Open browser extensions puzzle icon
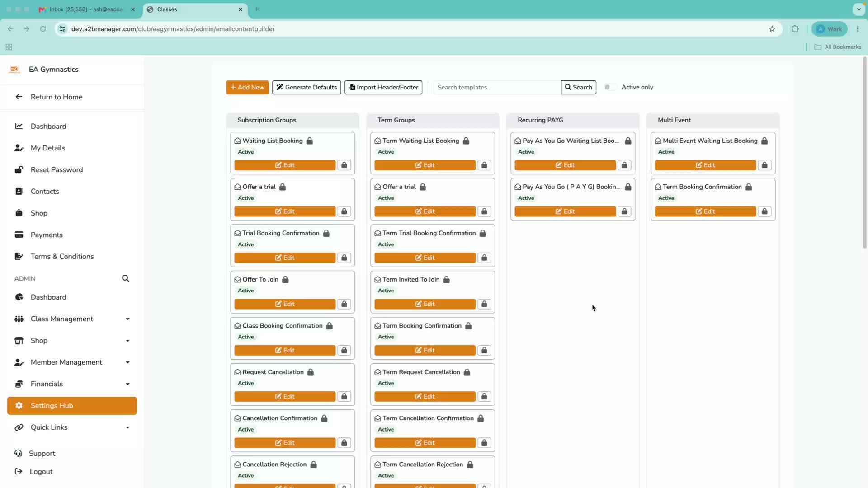Screen dimensions: 868x488 pos(795,29)
